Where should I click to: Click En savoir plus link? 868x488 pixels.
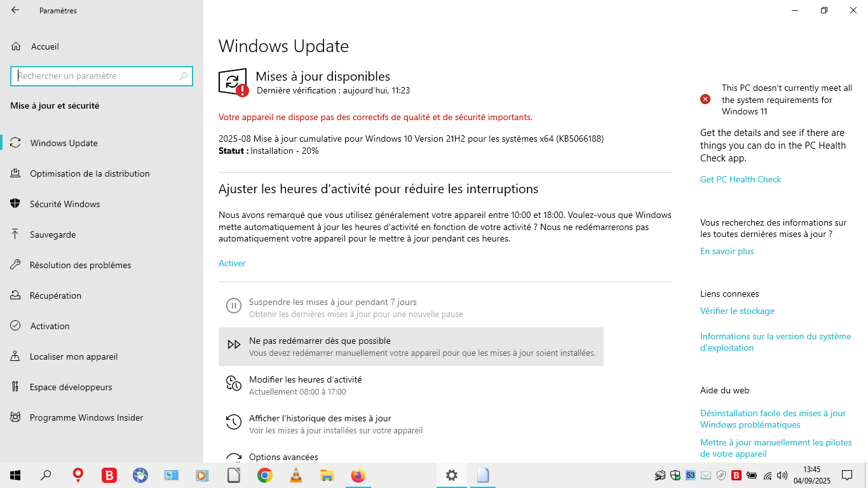coord(727,251)
